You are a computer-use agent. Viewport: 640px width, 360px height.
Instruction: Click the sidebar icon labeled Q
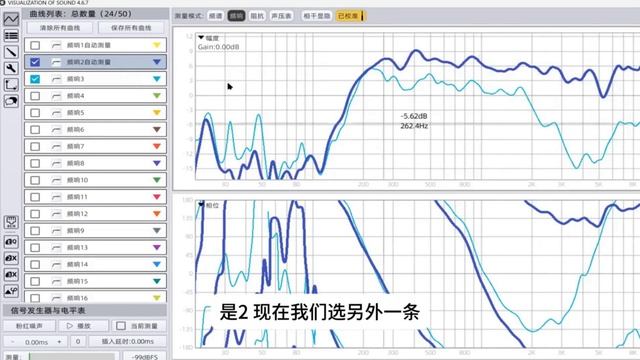[11, 242]
